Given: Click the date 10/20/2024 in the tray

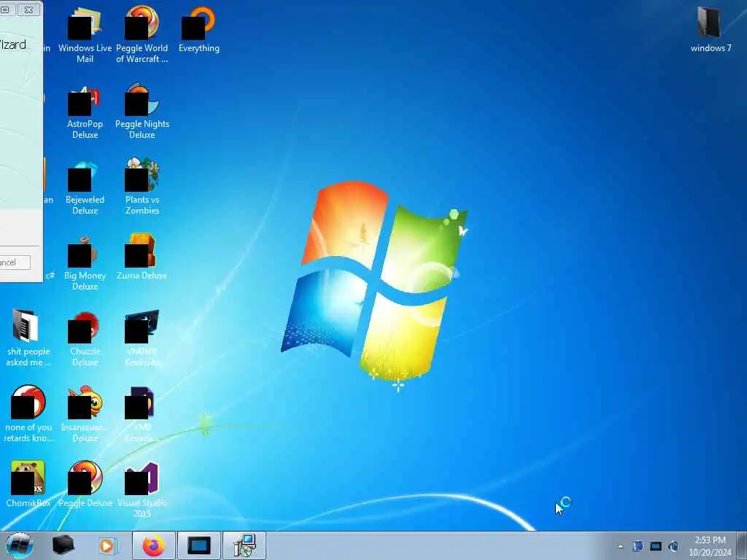Looking at the screenshot, I should coord(710,553).
